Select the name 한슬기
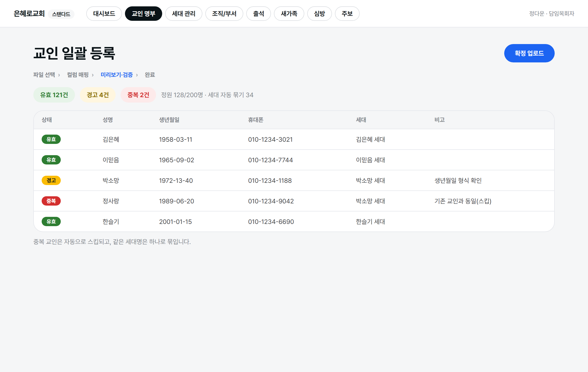Viewport: 588px width, 372px height. pyautogui.click(x=111, y=222)
